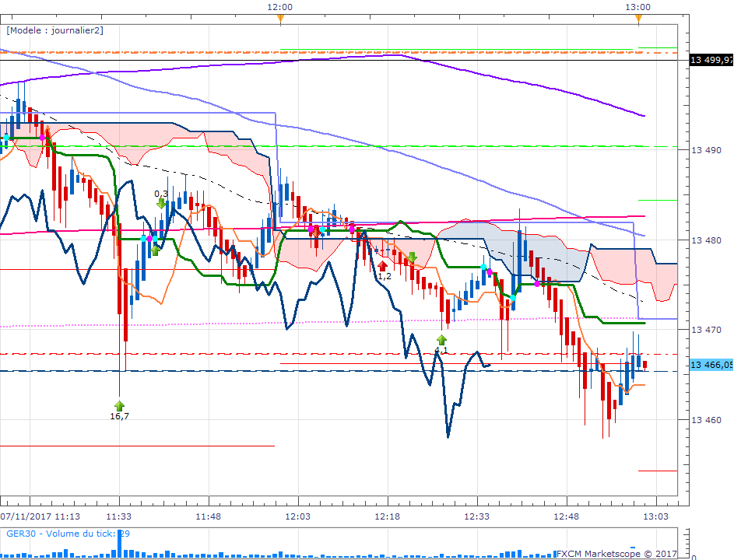Click the 12:03 time axis label
The image size is (734, 560).
tap(297, 516)
